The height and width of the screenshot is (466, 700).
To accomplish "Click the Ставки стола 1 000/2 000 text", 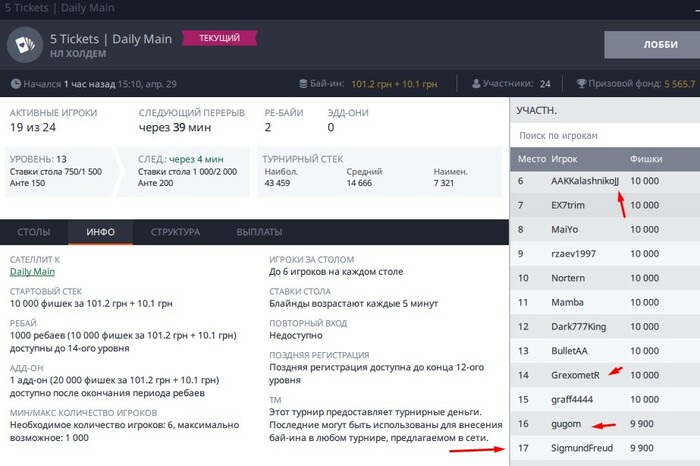I will pyautogui.click(x=188, y=171).
